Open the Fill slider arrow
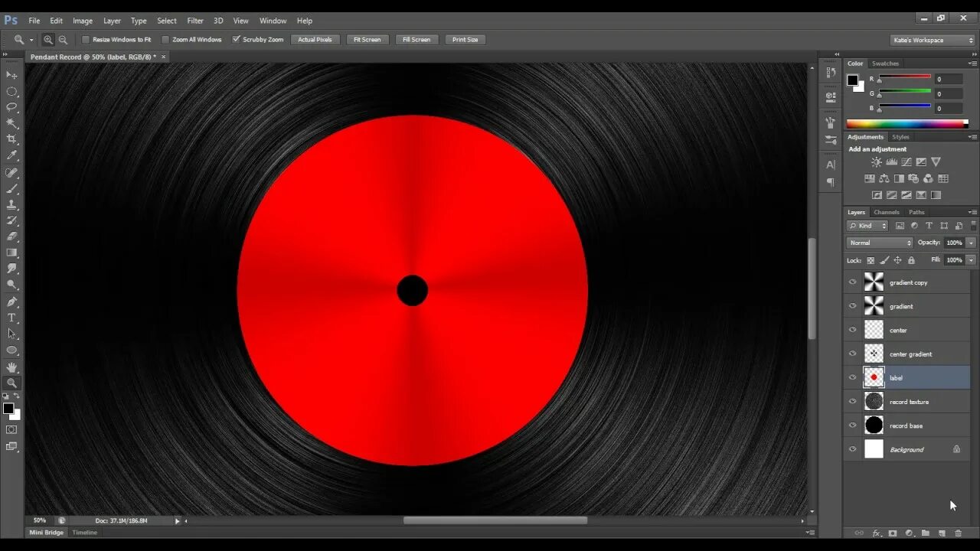Image resolution: width=980 pixels, height=551 pixels. tap(971, 260)
